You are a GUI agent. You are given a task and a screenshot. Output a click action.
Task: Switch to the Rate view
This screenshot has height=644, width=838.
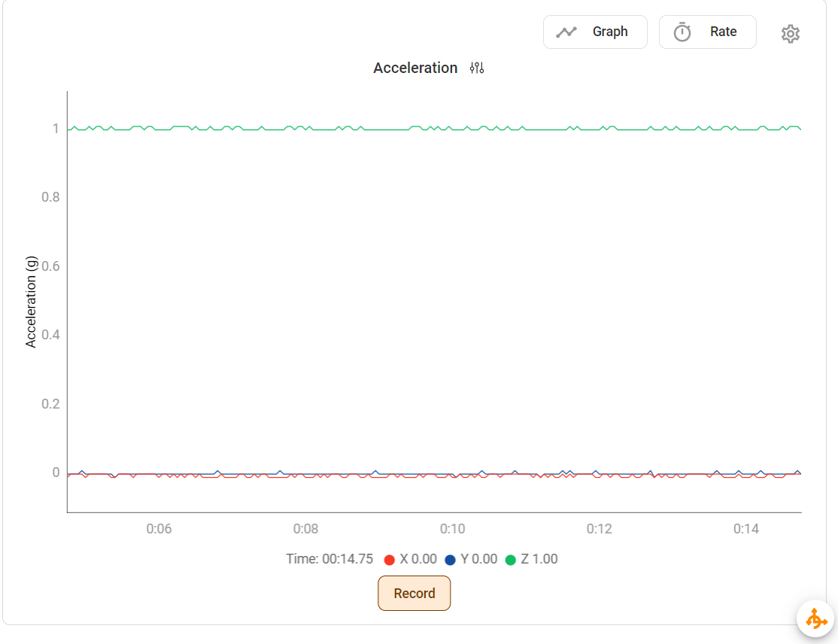(x=707, y=32)
